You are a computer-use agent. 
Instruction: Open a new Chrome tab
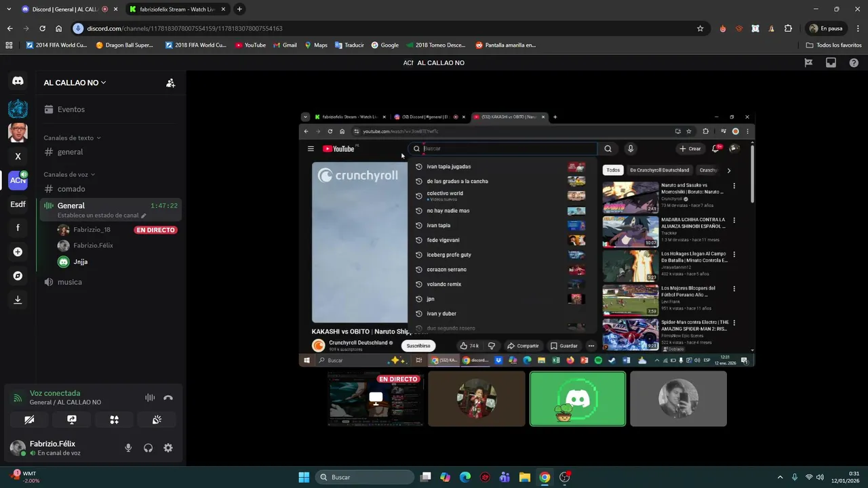[239, 9]
